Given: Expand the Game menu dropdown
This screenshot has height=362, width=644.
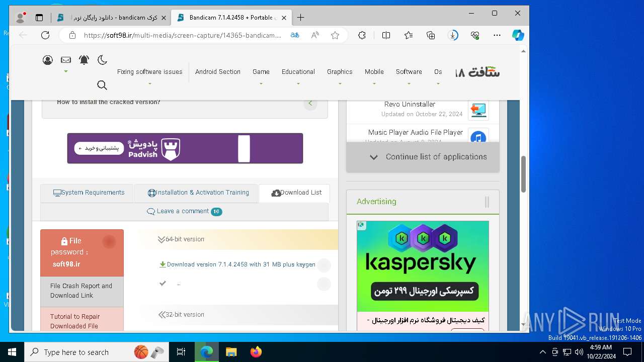Looking at the screenshot, I should pyautogui.click(x=261, y=72).
